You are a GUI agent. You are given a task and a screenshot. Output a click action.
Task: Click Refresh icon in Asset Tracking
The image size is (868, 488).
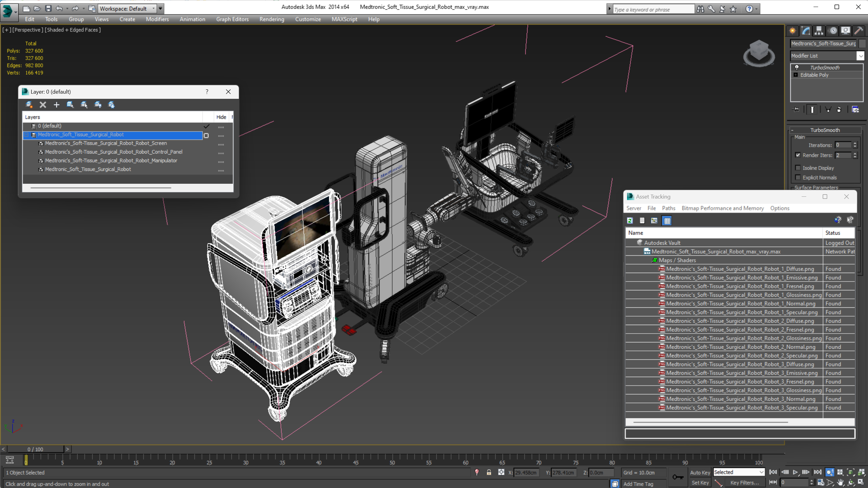(x=630, y=221)
